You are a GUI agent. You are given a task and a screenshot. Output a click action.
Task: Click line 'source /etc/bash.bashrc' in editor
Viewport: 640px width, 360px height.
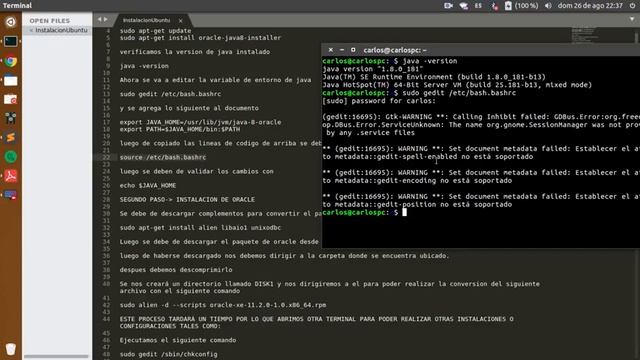click(163, 157)
